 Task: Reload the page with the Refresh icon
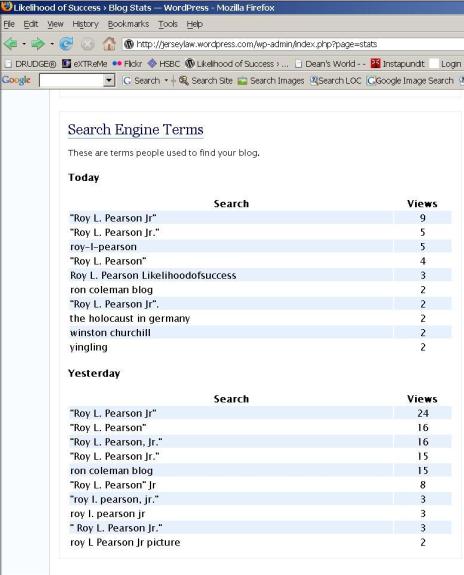tap(66, 44)
